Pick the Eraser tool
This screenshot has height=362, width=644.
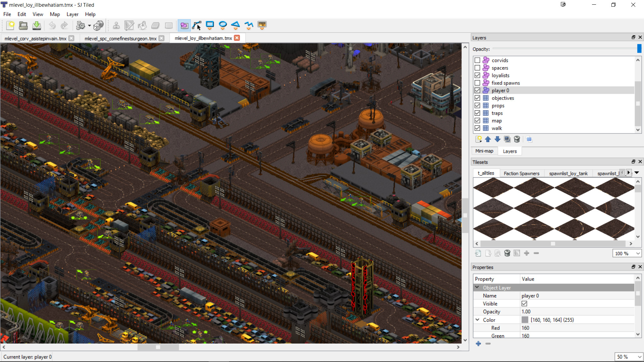click(155, 25)
